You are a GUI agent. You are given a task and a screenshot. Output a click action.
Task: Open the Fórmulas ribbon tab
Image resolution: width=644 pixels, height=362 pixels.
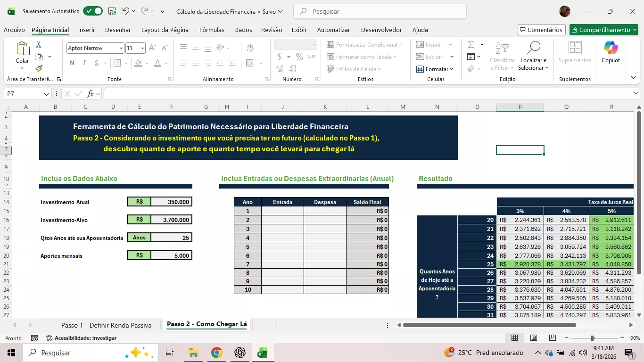click(212, 30)
